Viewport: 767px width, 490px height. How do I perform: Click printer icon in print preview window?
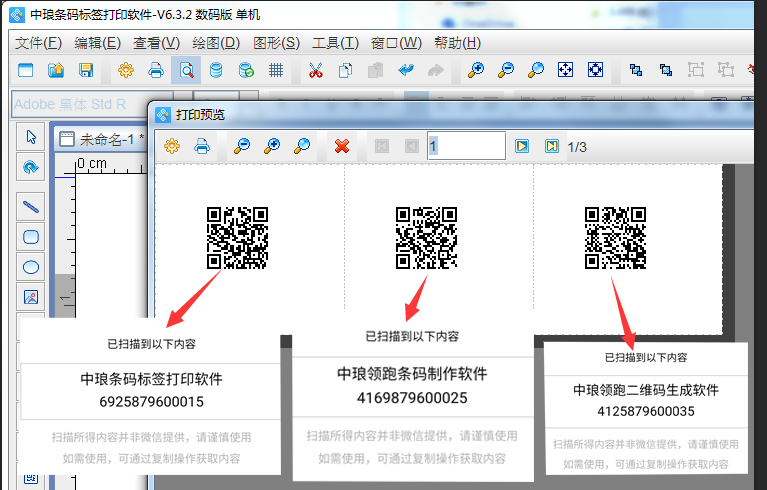tap(201, 146)
